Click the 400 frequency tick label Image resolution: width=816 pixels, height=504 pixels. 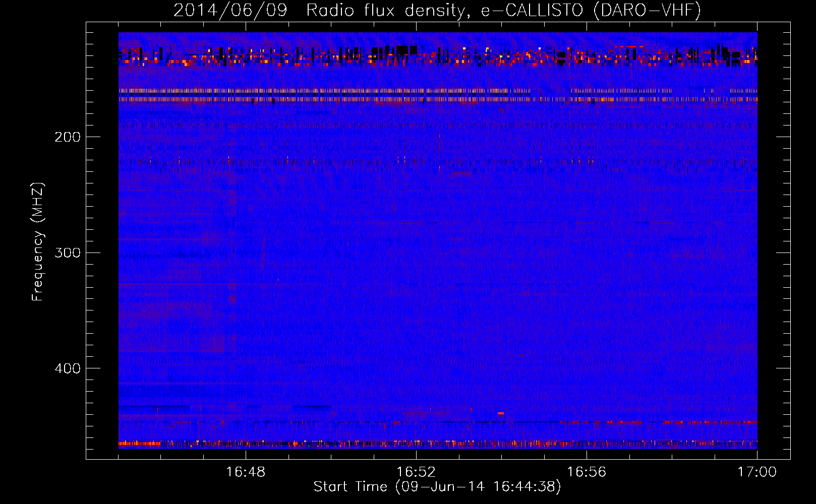click(x=68, y=368)
